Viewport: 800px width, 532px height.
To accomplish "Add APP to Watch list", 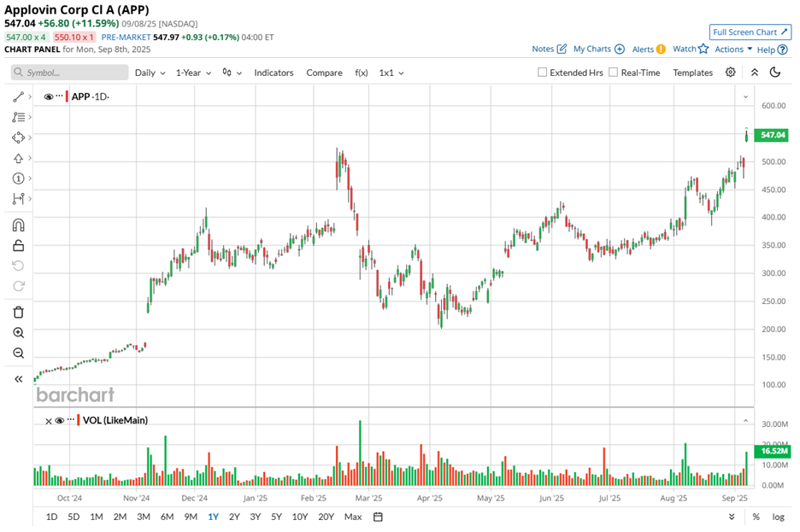I will coord(691,49).
